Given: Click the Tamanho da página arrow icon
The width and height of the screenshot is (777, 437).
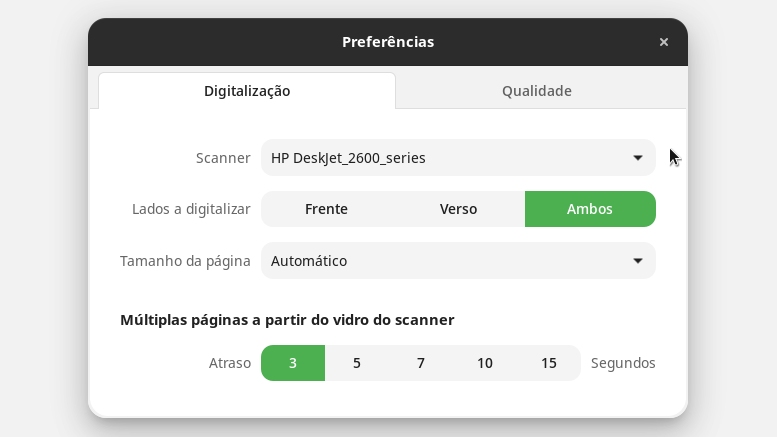Looking at the screenshot, I should (638, 261).
